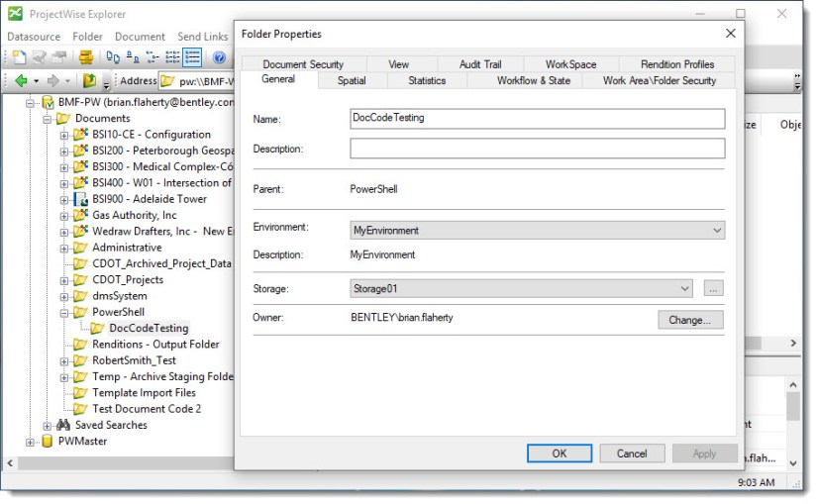Viewport: 817px width, 504px height.
Task: Click the Cancel button
Action: point(632,454)
